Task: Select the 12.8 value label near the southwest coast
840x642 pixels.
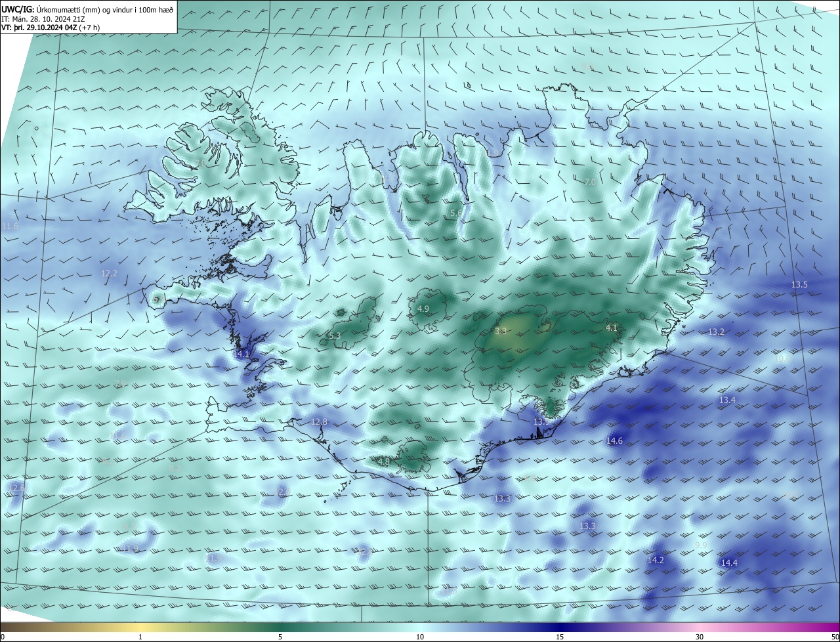Action: 319,421
